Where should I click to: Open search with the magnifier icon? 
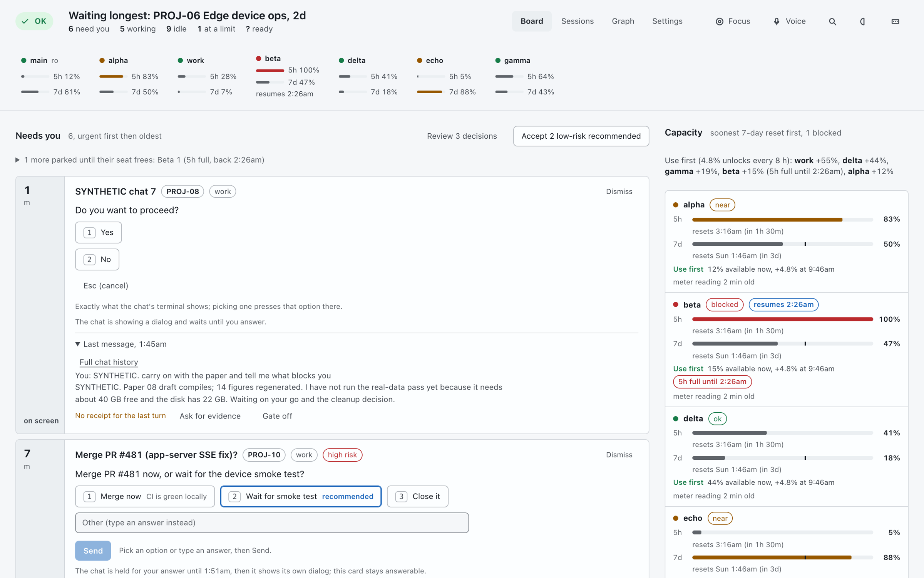click(x=832, y=22)
